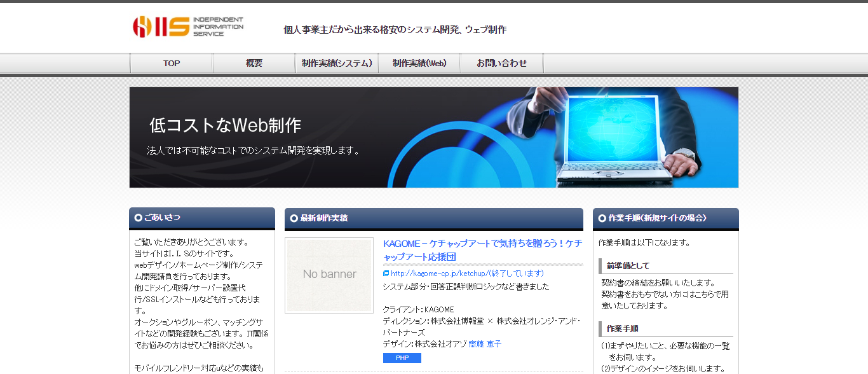Select the TOP navigation tab
The width and height of the screenshot is (868, 374).
[x=171, y=62]
